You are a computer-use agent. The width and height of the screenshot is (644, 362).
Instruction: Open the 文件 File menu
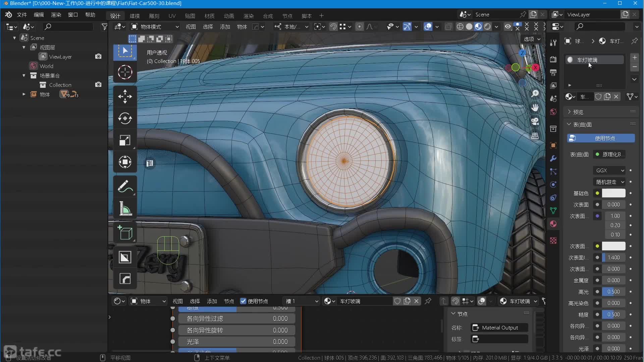pos(22,15)
